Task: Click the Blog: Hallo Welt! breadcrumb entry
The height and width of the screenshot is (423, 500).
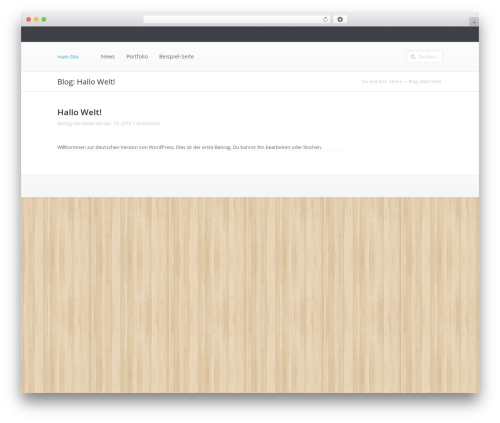Action: click(425, 81)
